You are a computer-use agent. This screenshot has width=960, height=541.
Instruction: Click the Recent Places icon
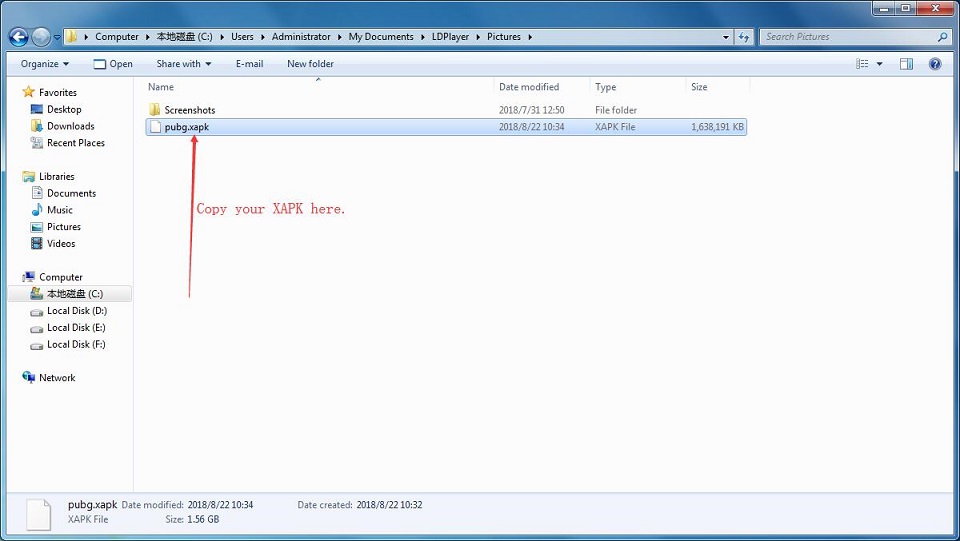point(37,143)
